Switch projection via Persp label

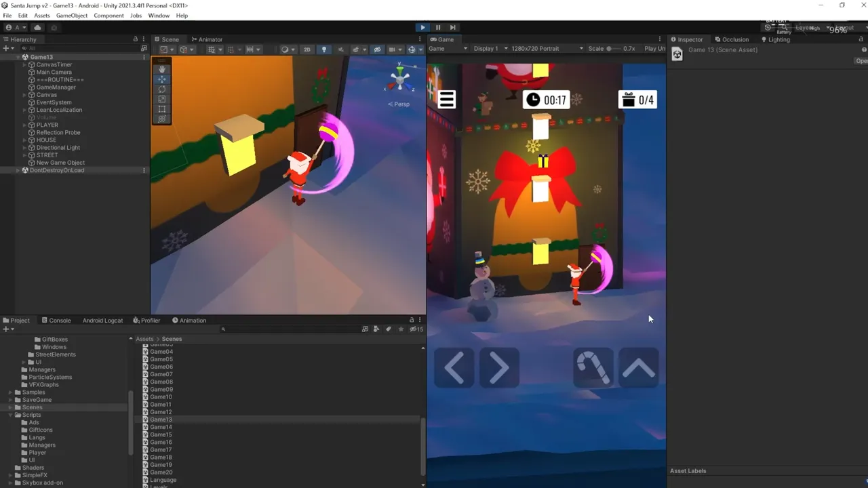click(399, 104)
